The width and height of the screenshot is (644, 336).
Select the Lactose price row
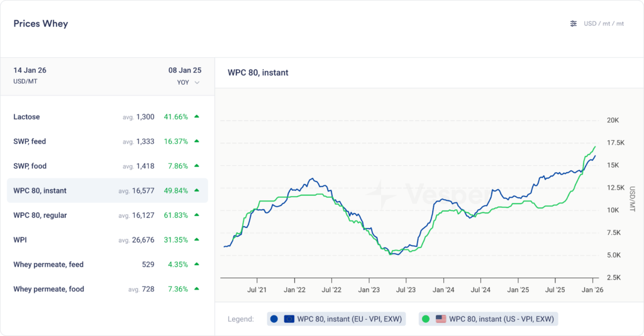[107, 117]
